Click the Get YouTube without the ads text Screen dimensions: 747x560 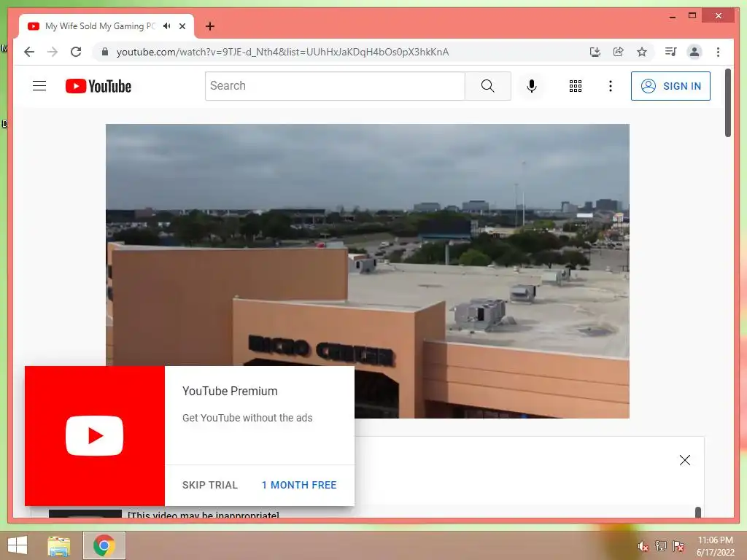(x=247, y=418)
